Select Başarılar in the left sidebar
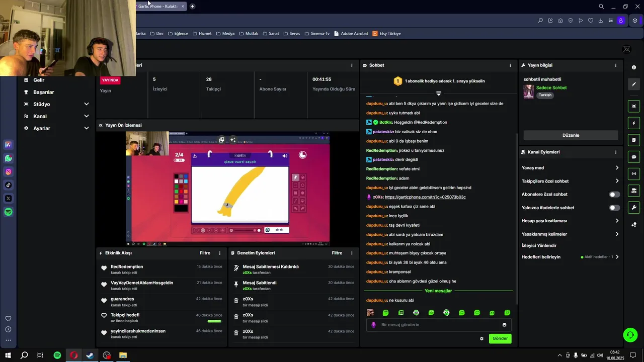 tap(44, 93)
